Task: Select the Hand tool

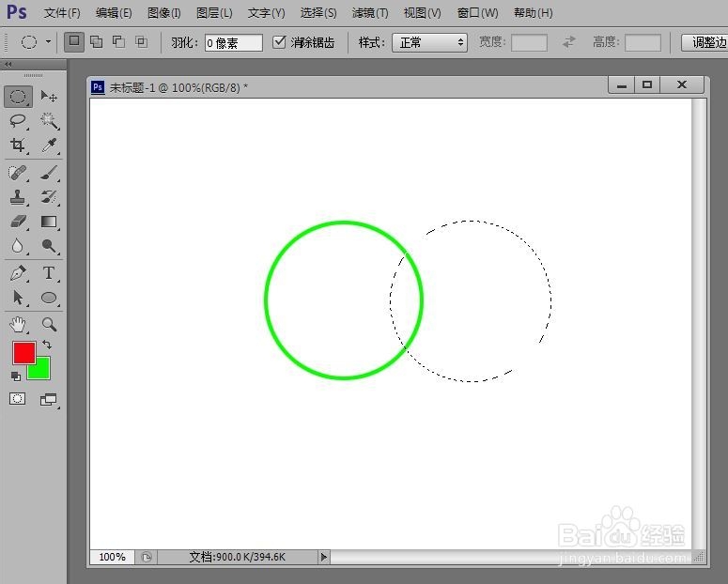Action: [x=18, y=324]
